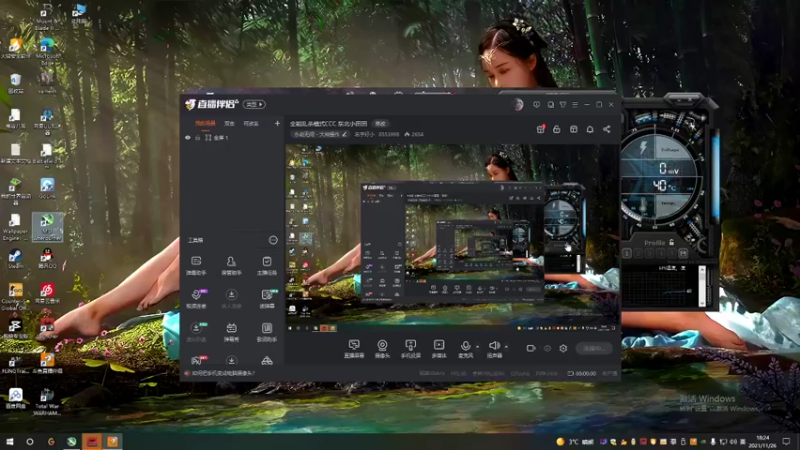Click the edit button beside the stream title
This screenshot has height=450, width=800.
[x=381, y=123]
